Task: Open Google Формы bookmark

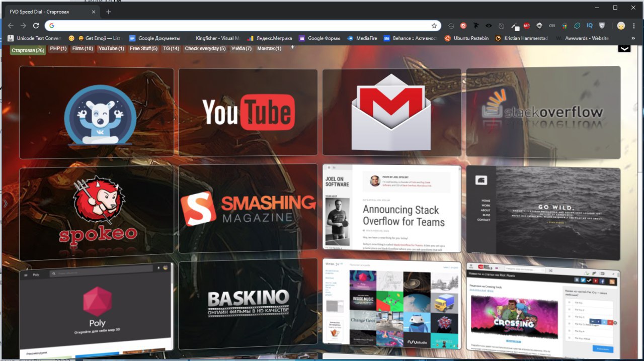Action: (x=319, y=38)
